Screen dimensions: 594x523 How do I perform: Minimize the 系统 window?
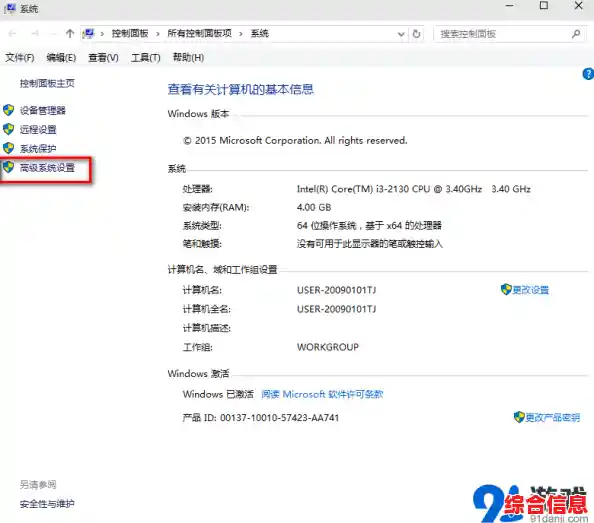510,6
